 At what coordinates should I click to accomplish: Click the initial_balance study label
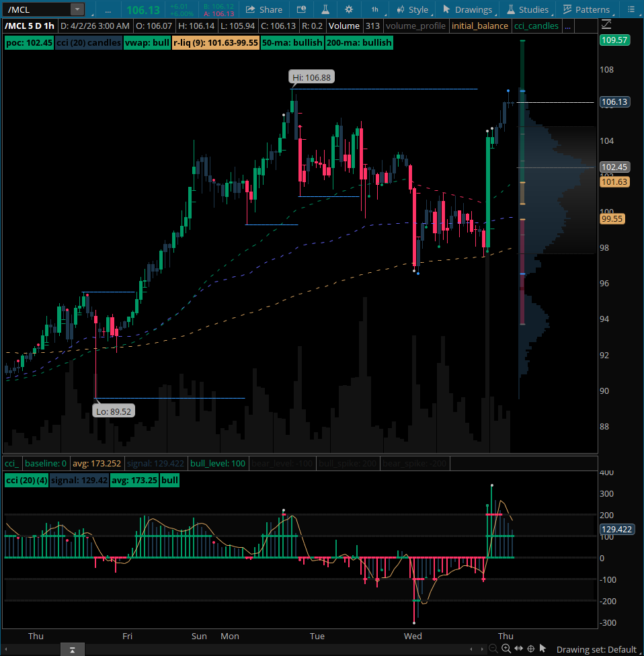click(480, 26)
